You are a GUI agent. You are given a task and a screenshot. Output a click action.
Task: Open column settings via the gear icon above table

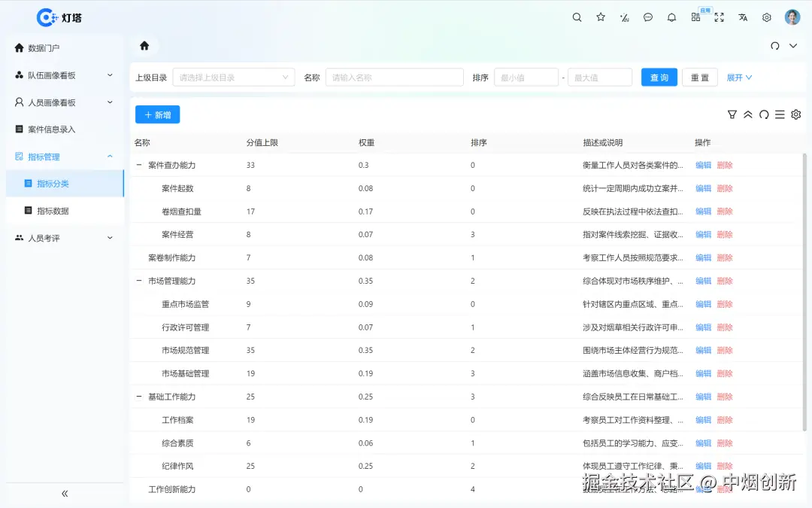[x=795, y=114]
